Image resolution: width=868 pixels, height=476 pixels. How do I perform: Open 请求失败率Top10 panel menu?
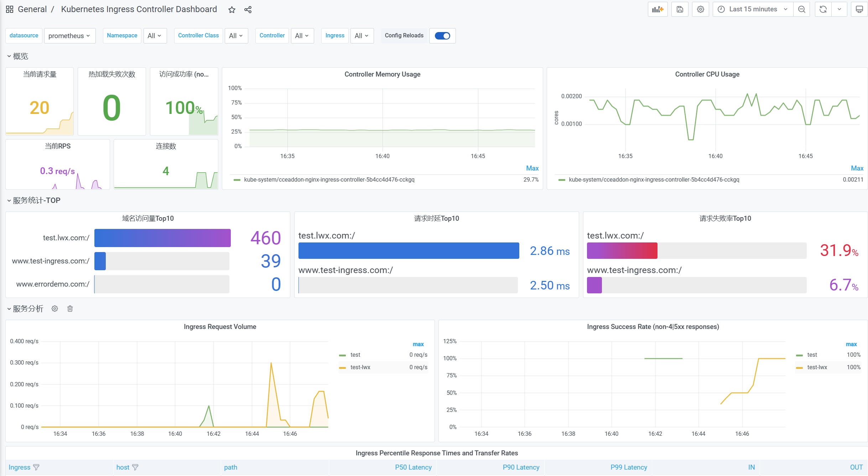click(725, 218)
